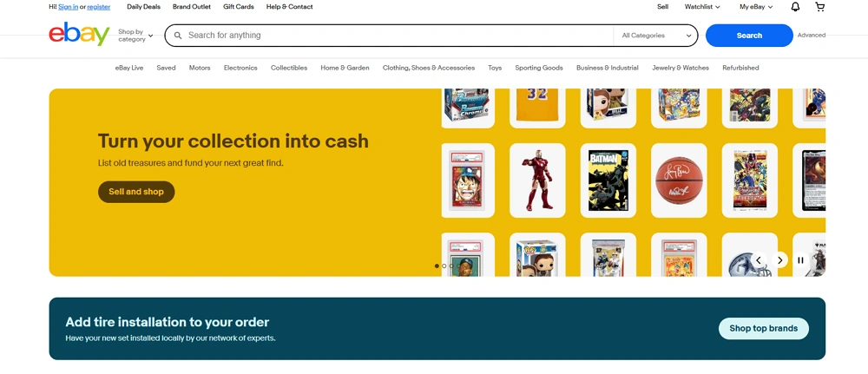Go to next banner slide arrow
The height and width of the screenshot is (374, 868).
(779, 259)
